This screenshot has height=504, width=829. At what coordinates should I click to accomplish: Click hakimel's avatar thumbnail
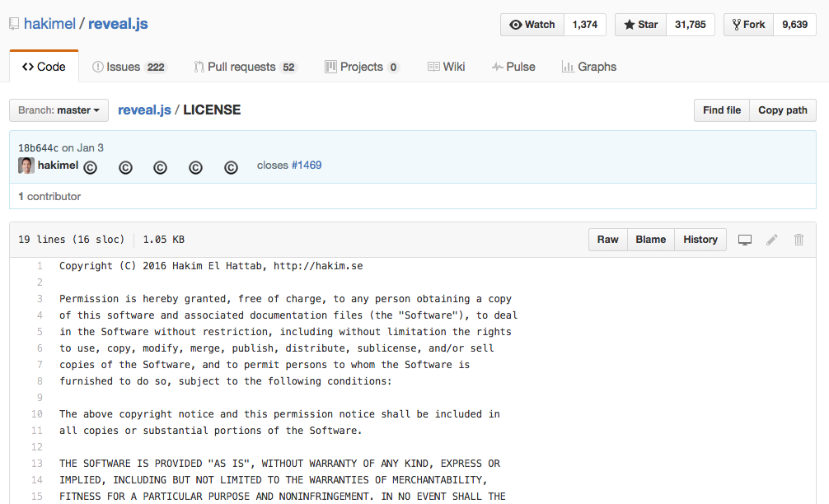point(26,166)
